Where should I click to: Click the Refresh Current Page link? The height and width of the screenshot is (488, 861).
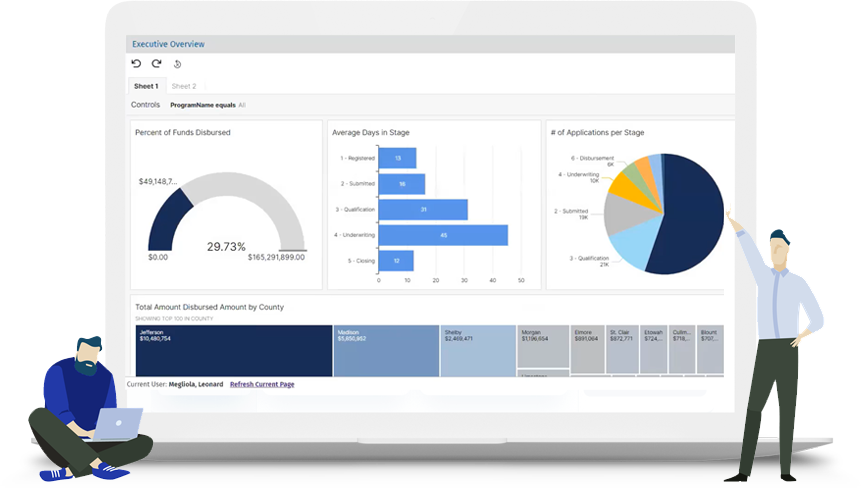tap(262, 384)
